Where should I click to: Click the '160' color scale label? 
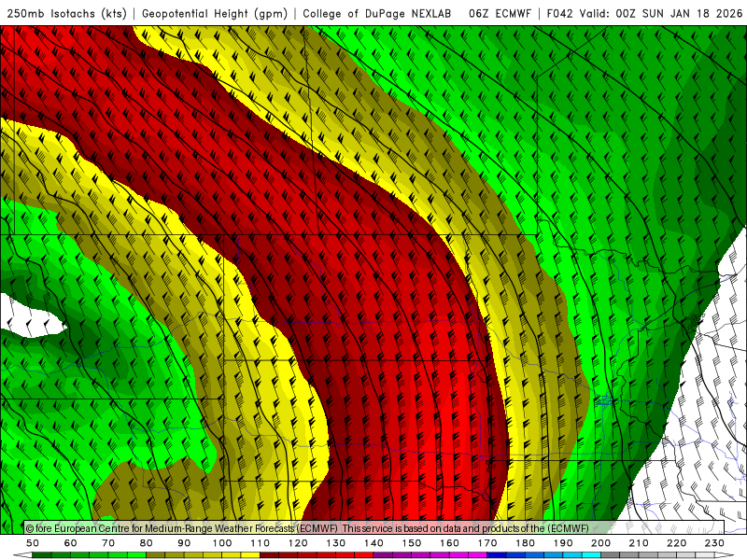449,543
